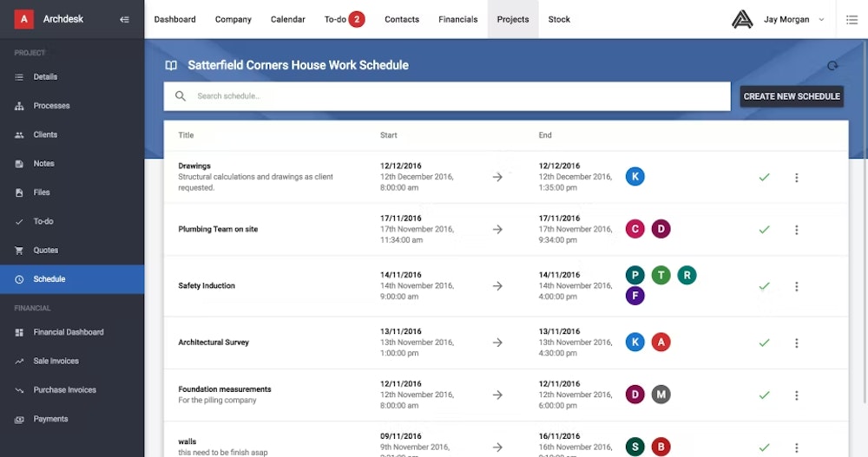This screenshot has height=457, width=868.
Task: Switch to the Financials tab
Action: tap(457, 19)
